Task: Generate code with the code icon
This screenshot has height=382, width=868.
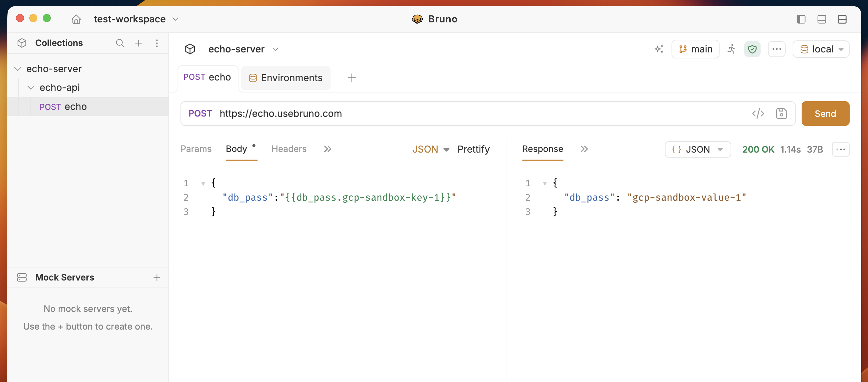Action: (758, 114)
